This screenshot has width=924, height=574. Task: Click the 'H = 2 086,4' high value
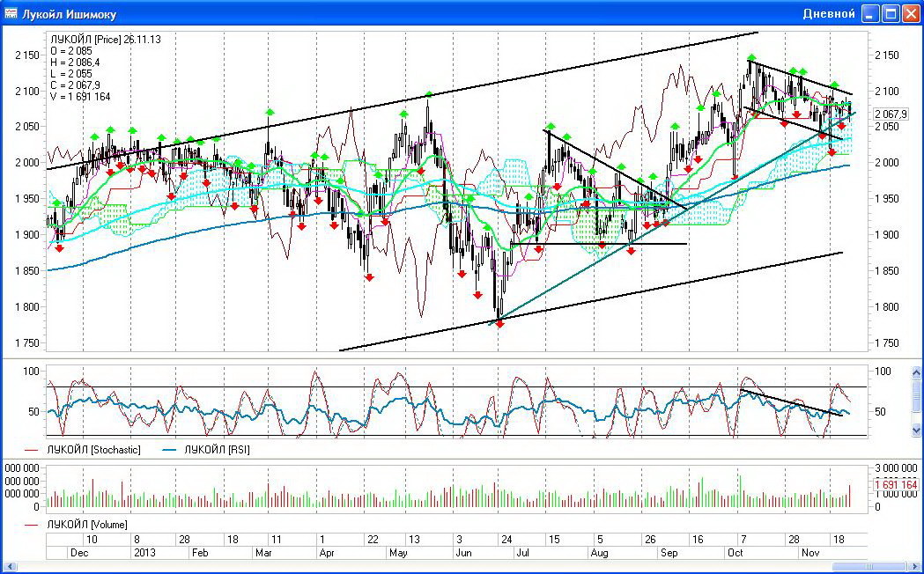tap(76, 63)
